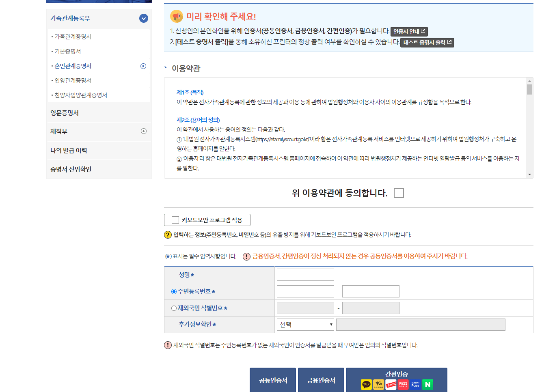
Task: Choose KB Kookmin bank authentication icon
Action: pyautogui.click(x=379, y=384)
